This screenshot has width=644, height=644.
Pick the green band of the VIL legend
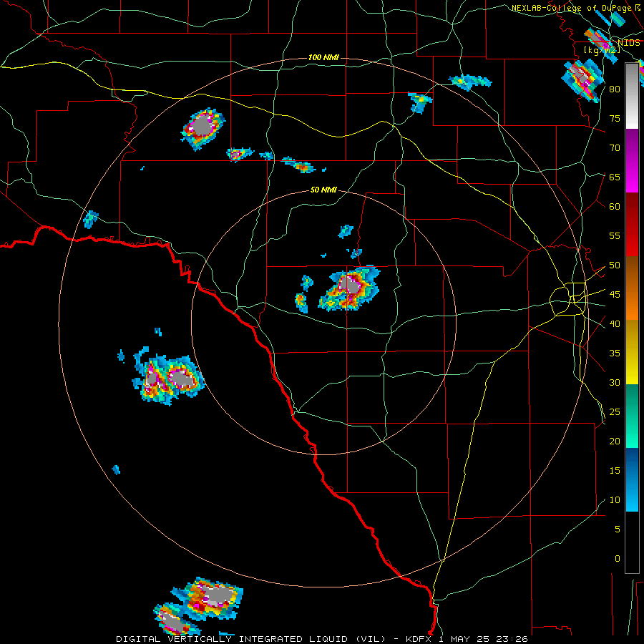click(x=632, y=416)
